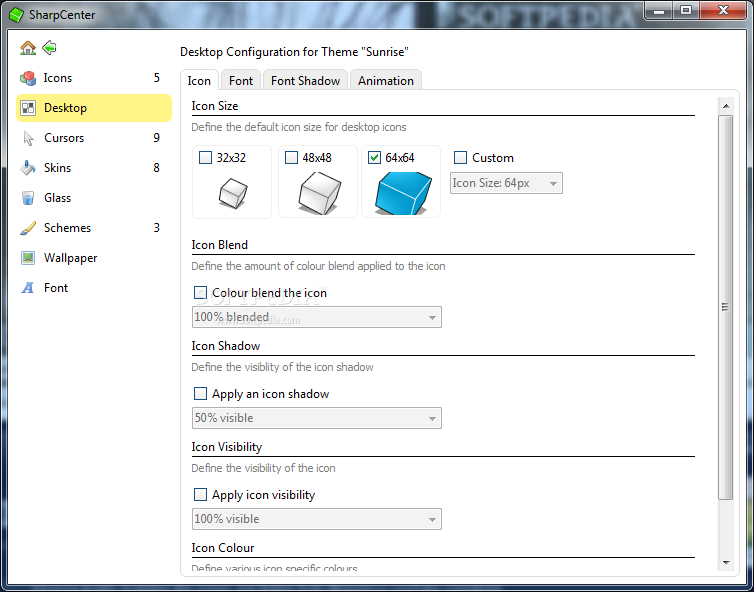The image size is (754, 592).
Task: Open the Schemes sidebar label
Action: pyautogui.click(x=67, y=228)
